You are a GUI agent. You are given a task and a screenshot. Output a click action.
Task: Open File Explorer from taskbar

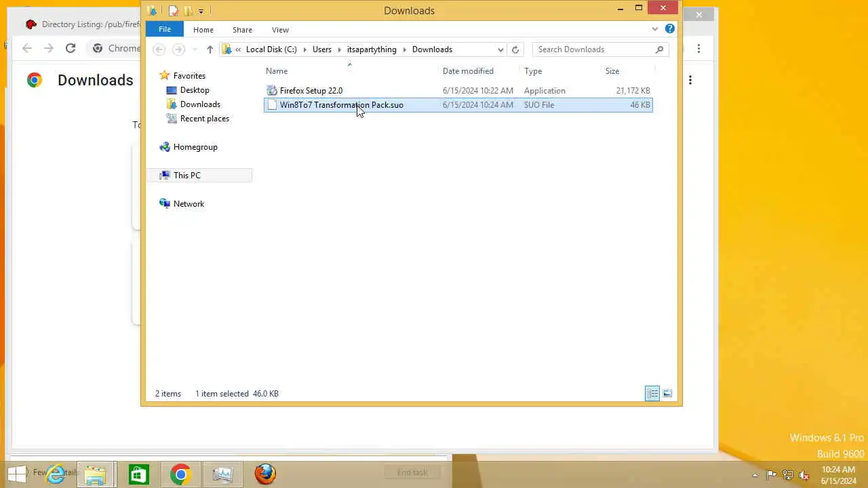point(96,474)
